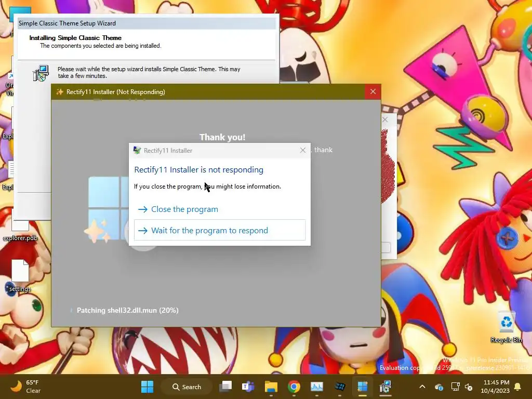Image resolution: width=532 pixels, height=399 pixels.
Task: Launch Microsoft Teams from taskbar
Action: pyautogui.click(x=248, y=387)
